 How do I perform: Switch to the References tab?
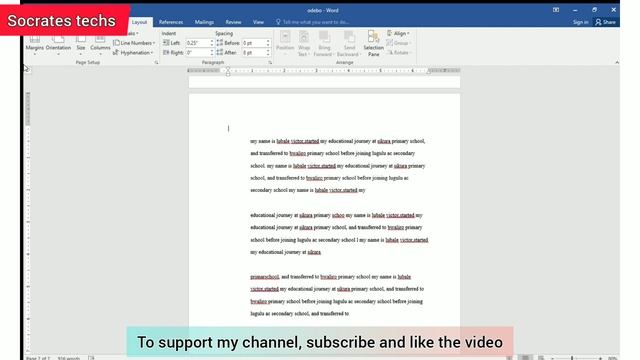(171, 22)
